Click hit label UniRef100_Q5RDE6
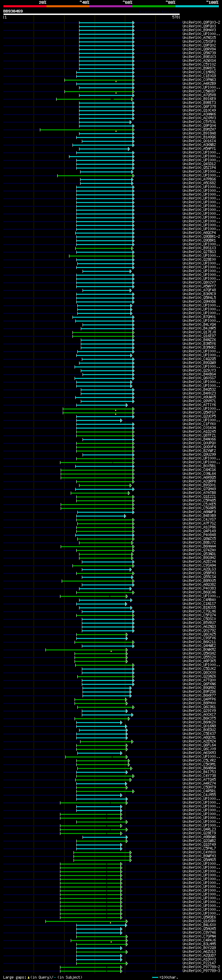222x980 pixels. pyautogui.click(x=199, y=917)
